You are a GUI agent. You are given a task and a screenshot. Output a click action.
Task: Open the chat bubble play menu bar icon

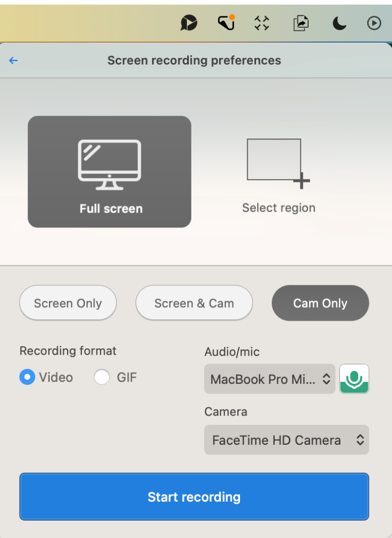pyautogui.click(x=189, y=24)
